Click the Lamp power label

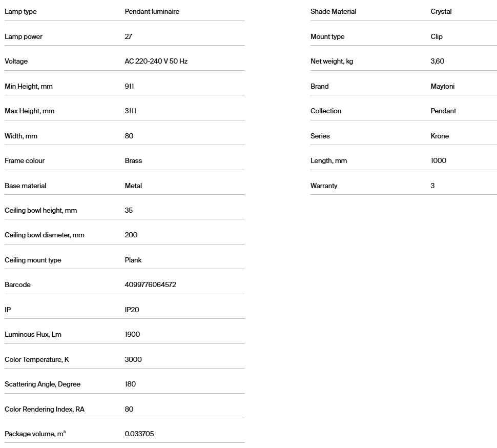[x=24, y=36]
